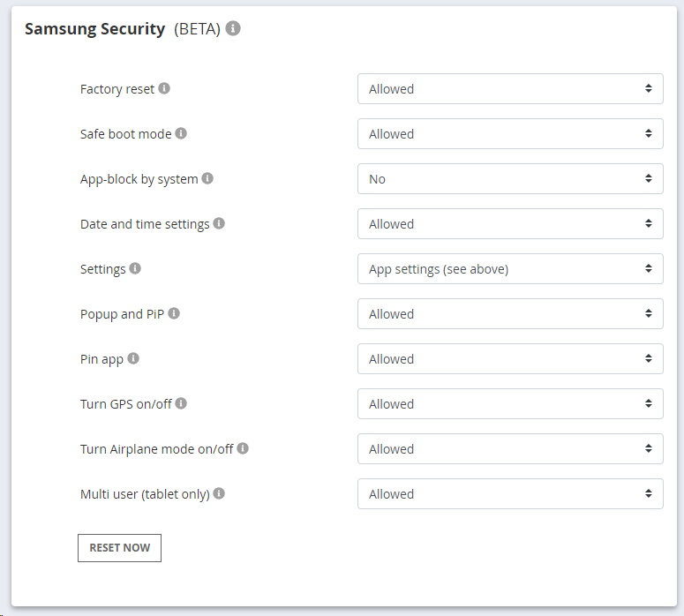Open the Turn GPS on/off dropdown
The width and height of the screenshot is (684, 616).
click(510, 404)
